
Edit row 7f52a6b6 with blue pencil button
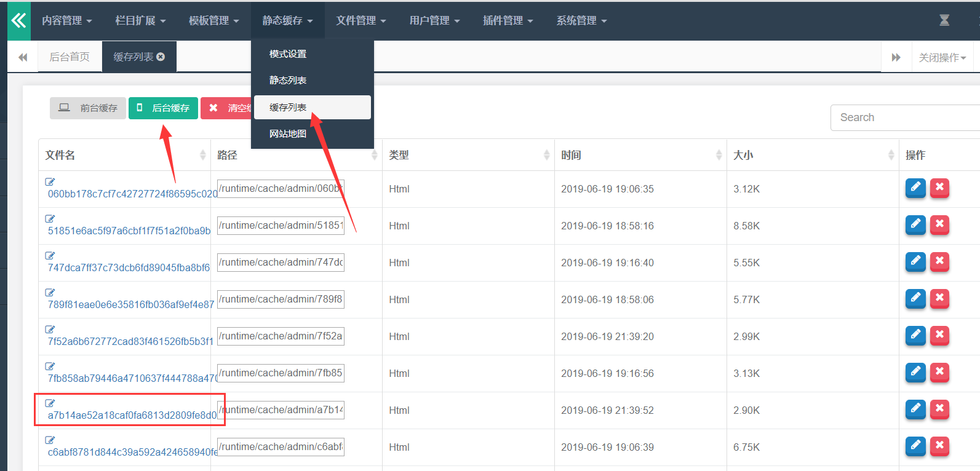click(915, 336)
